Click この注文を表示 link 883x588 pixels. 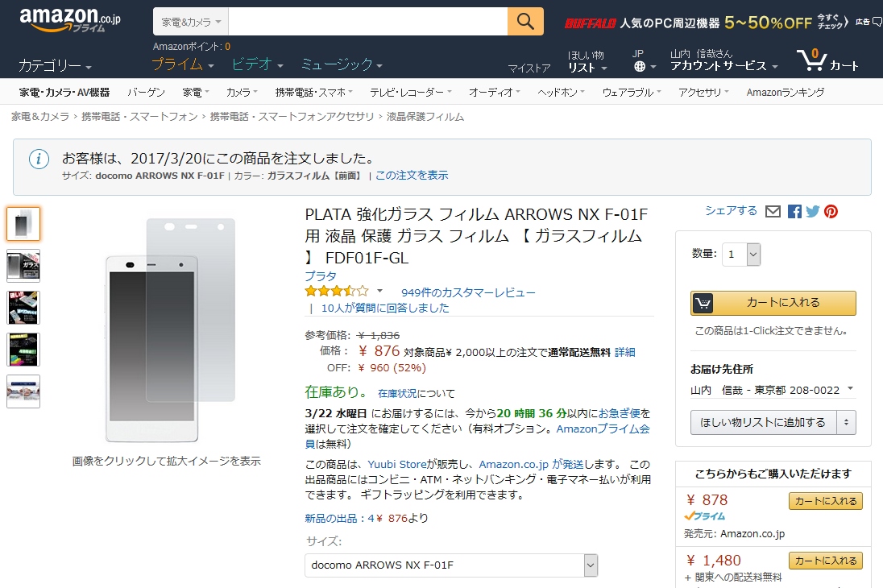point(412,175)
